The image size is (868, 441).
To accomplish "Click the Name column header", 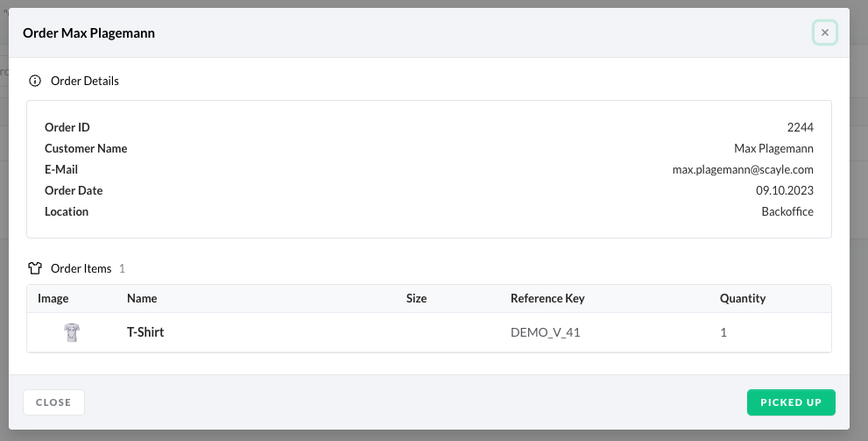I will point(142,298).
